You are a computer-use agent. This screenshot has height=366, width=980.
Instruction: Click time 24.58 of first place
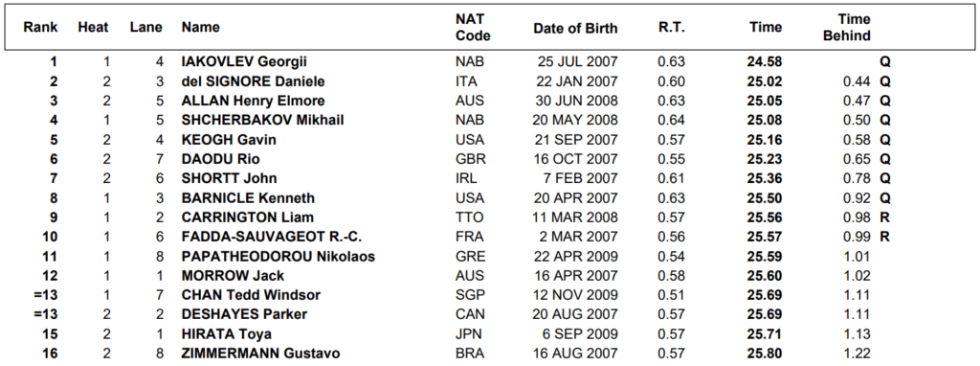(x=765, y=62)
